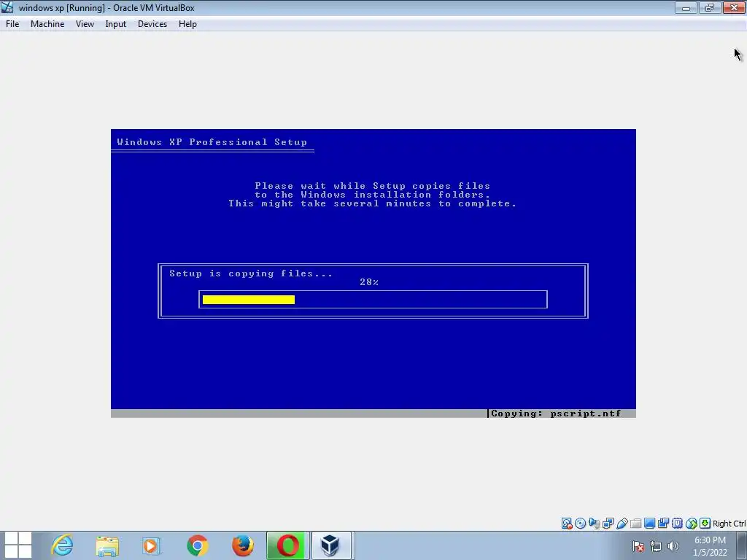Image resolution: width=747 pixels, height=560 pixels.
Task: Click the 6:30 PM taskbar clock
Action: point(710,540)
